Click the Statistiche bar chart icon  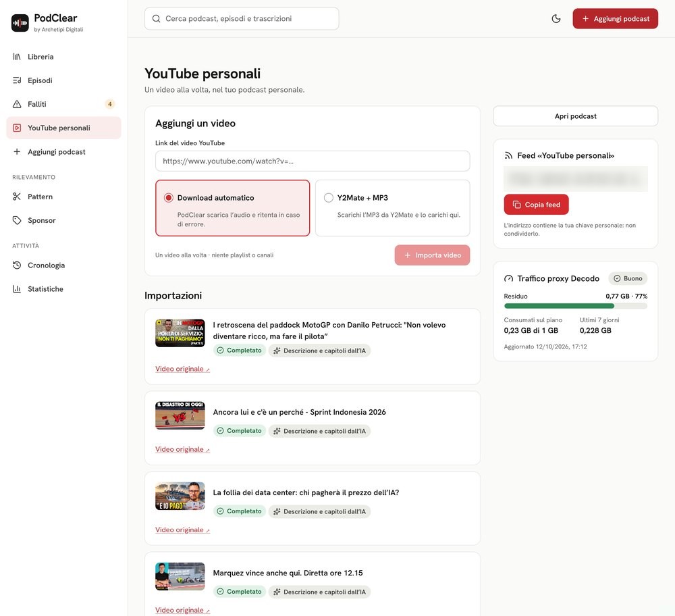[17, 288]
